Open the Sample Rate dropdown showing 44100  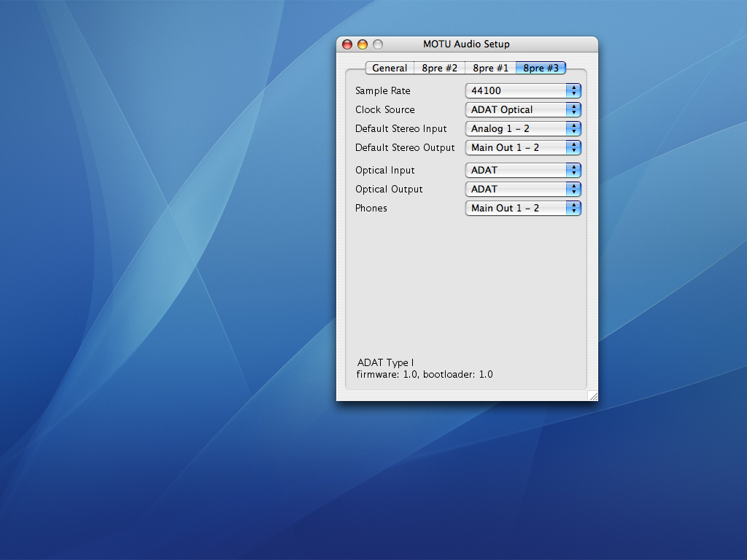coord(522,91)
